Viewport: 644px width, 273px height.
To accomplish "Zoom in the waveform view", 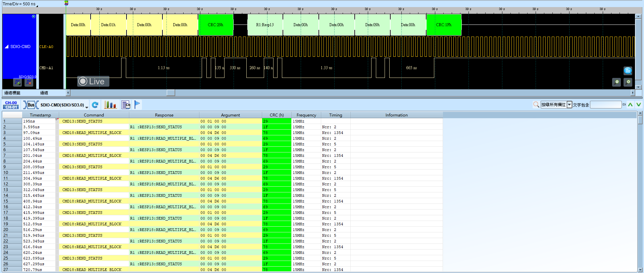I will point(628,82).
